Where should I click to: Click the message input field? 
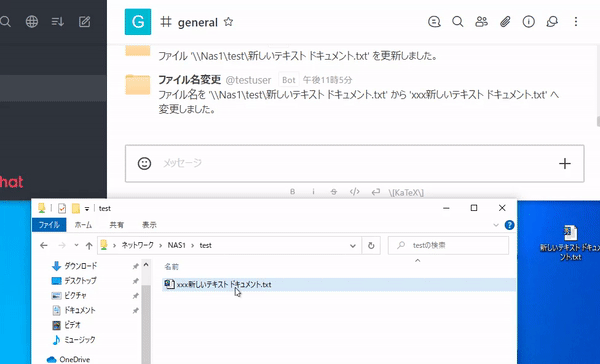click(354, 163)
